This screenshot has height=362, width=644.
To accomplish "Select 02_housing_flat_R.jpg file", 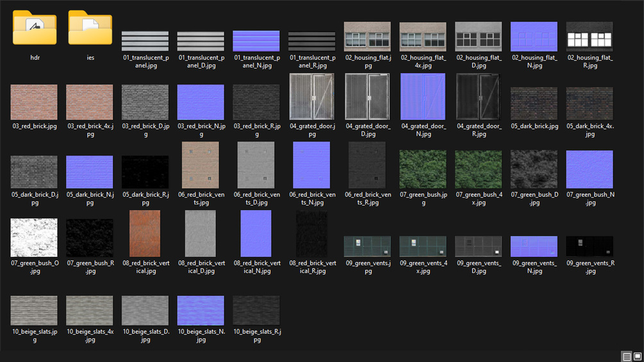I will (x=590, y=37).
